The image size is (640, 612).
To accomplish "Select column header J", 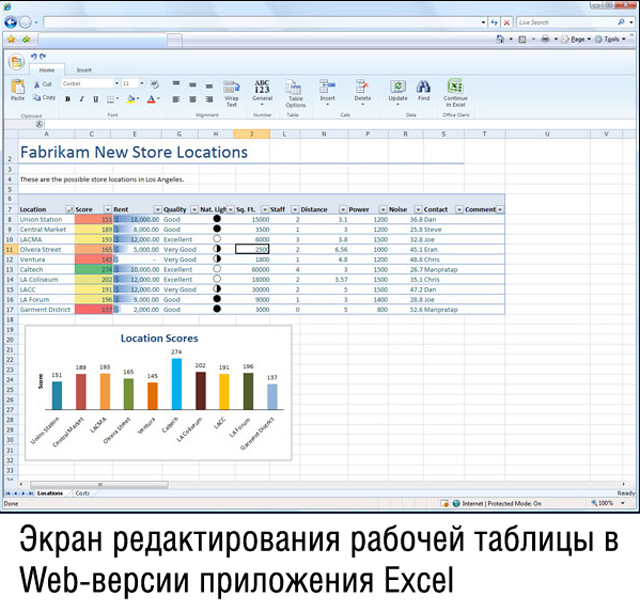I will click(251, 134).
